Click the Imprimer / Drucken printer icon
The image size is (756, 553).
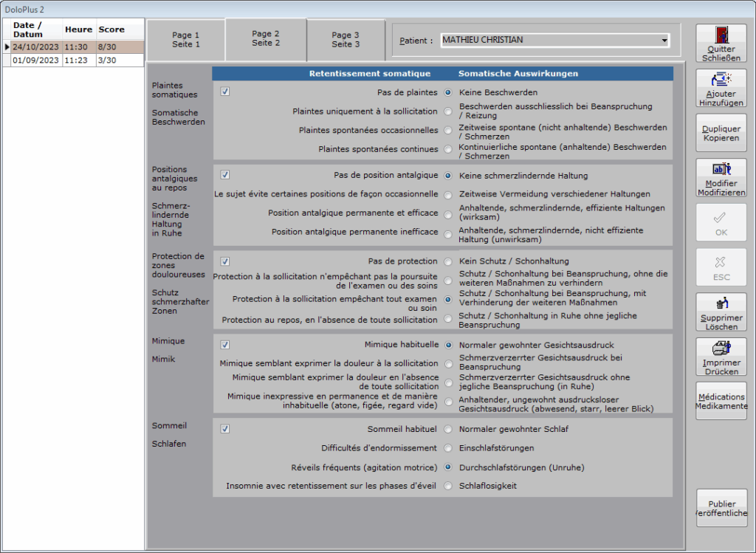point(721,349)
